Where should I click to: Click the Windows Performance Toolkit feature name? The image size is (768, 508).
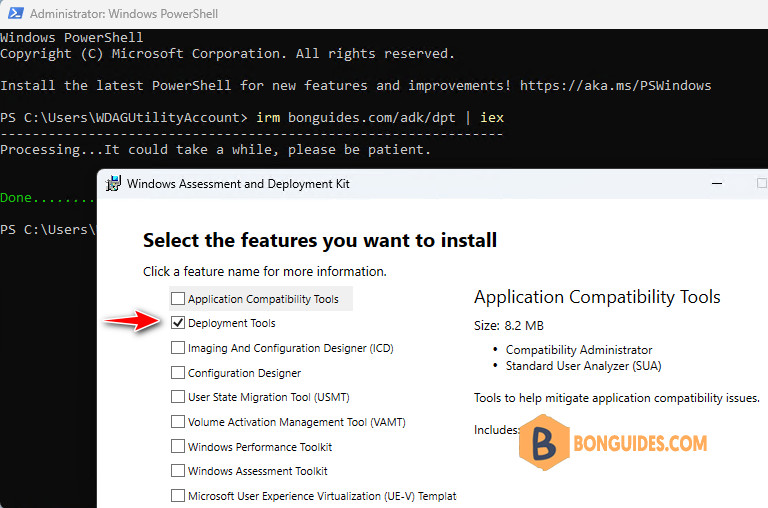click(x=260, y=447)
